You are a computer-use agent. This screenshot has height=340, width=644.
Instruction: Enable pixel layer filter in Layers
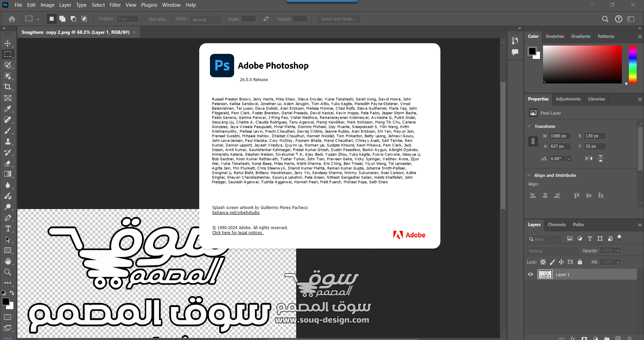point(570,239)
